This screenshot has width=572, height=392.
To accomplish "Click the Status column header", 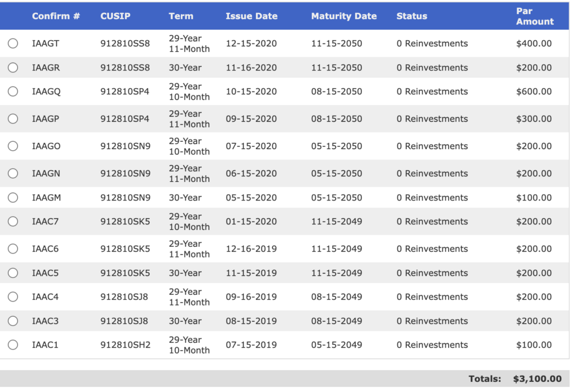I will [x=412, y=16].
